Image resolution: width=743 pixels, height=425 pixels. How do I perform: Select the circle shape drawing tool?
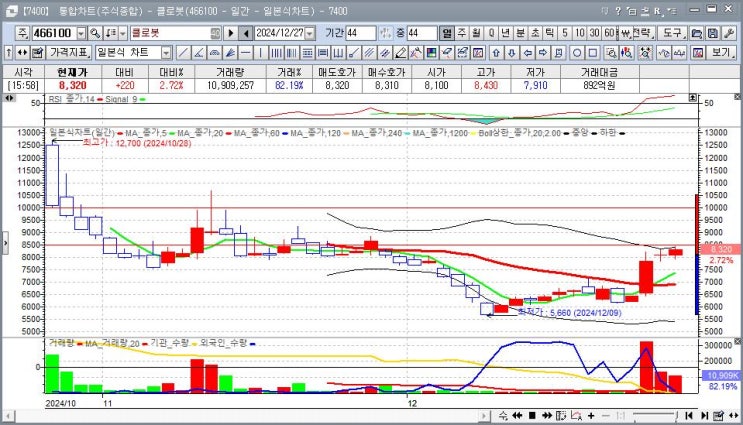577,53
